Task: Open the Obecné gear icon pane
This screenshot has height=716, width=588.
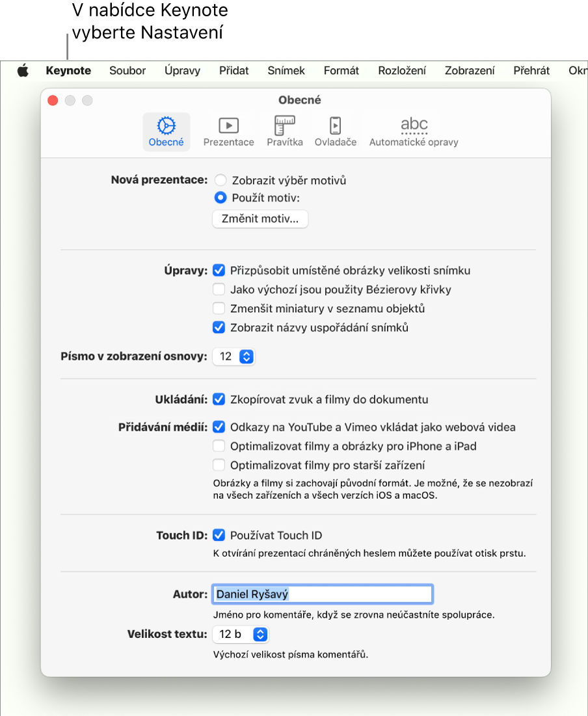Action: [167, 131]
